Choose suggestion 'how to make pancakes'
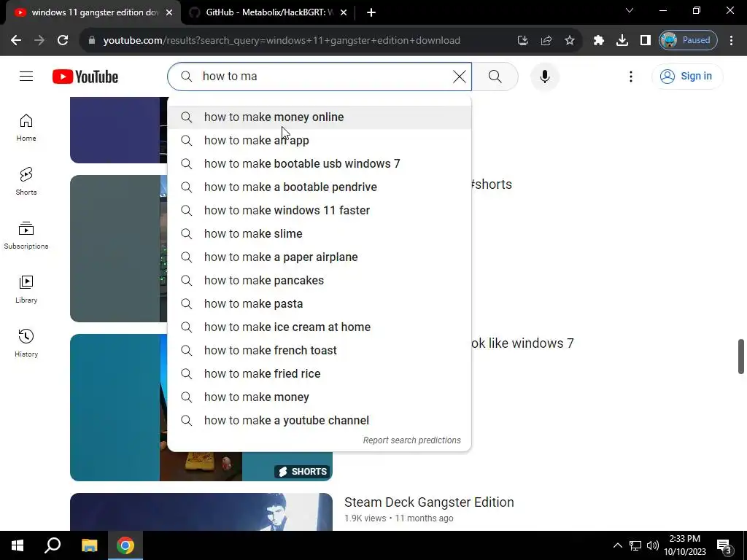 coord(320,281)
